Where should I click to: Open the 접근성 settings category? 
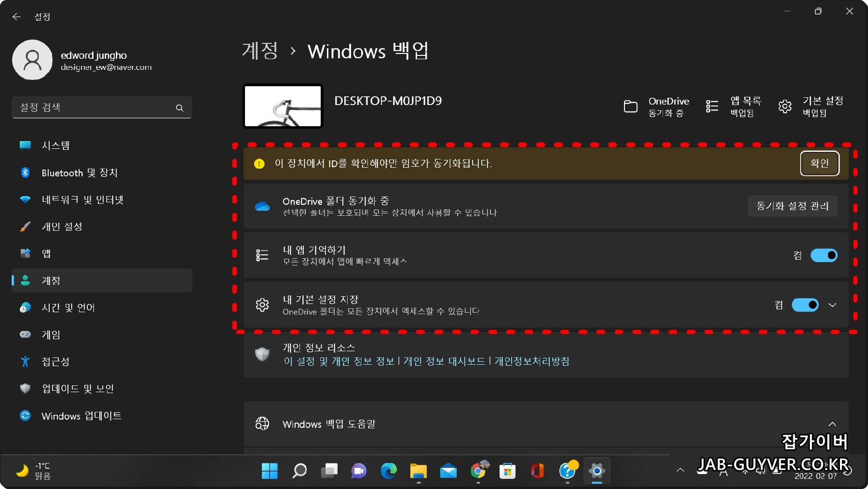[102, 361]
